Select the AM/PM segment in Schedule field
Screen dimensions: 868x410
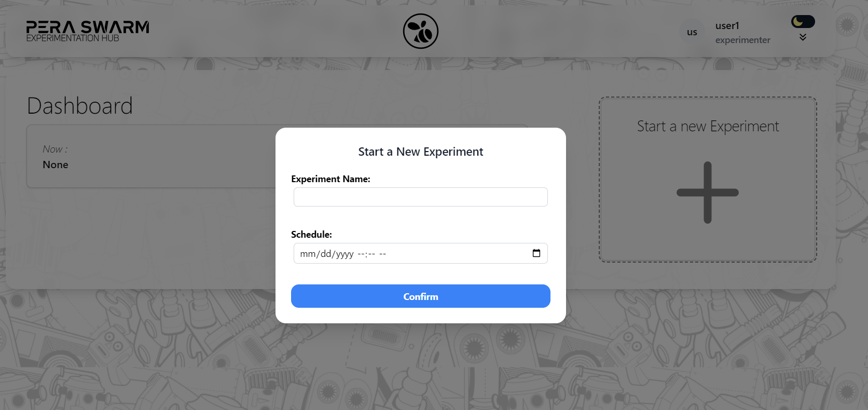382,254
